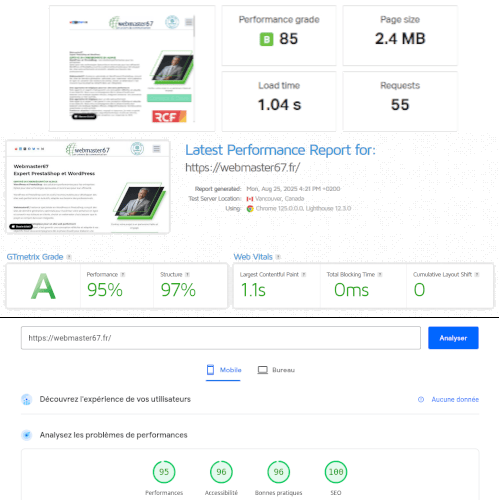Open the help icon next to Structure label
This screenshot has height=500, width=500.
[x=187, y=274]
